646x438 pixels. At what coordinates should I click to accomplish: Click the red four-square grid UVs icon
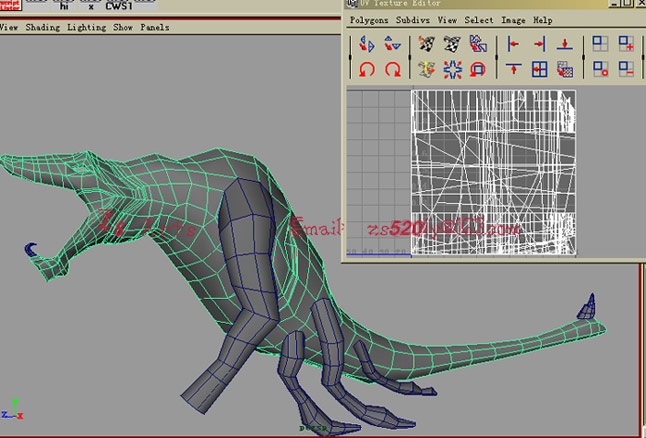pos(539,69)
